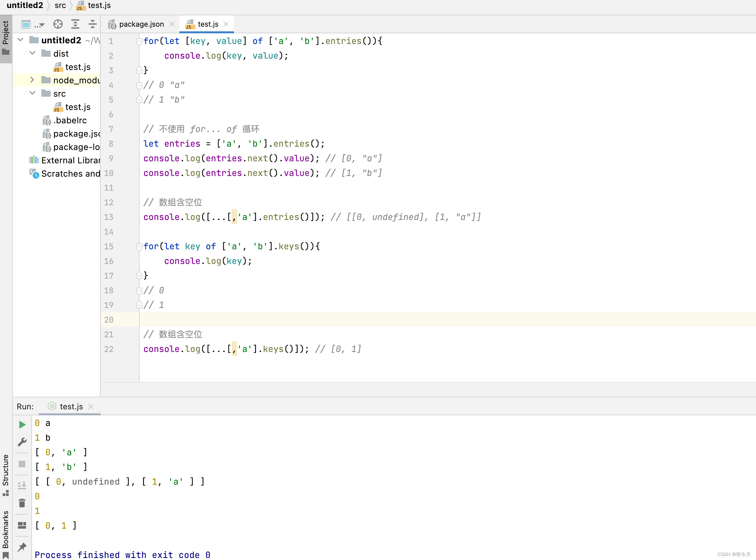Screen dimensions: 756x560
Task: Click the green Rerun button in Run panel
Action: pyautogui.click(x=22, y=424)
